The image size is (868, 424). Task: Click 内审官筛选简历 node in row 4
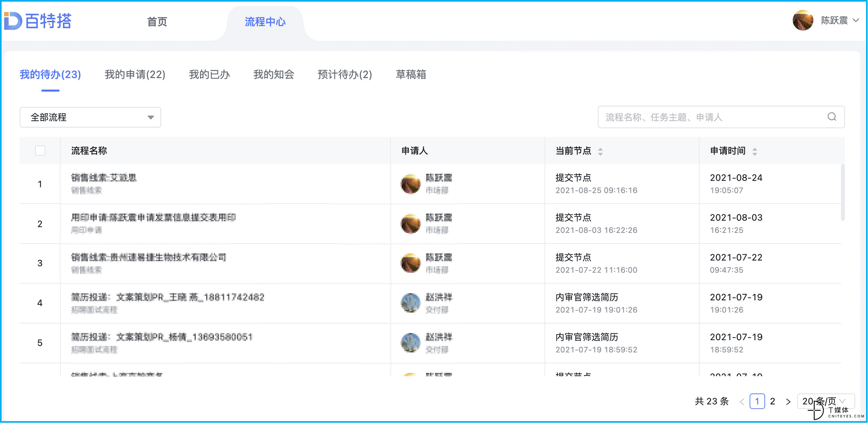587,297
